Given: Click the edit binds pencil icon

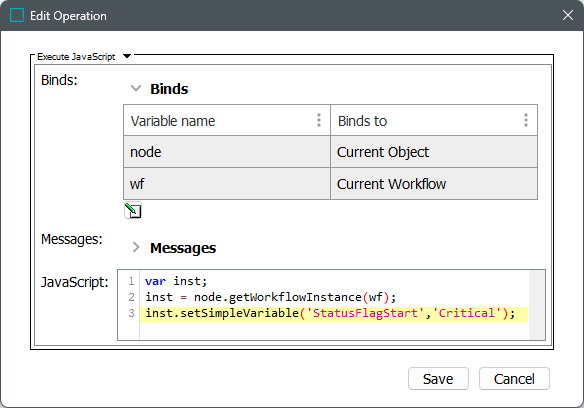Looking at the screenshot, I should (133, 211).
